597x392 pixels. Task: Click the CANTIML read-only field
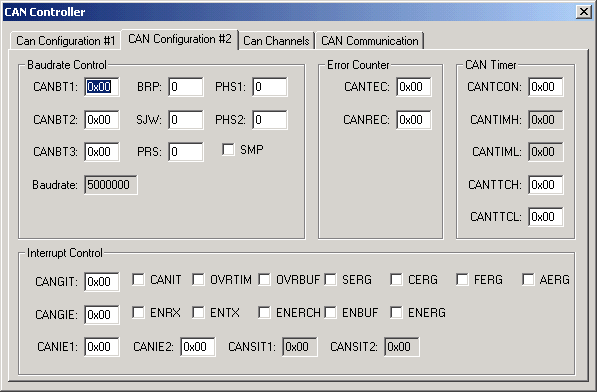click(x=546, y=152)
